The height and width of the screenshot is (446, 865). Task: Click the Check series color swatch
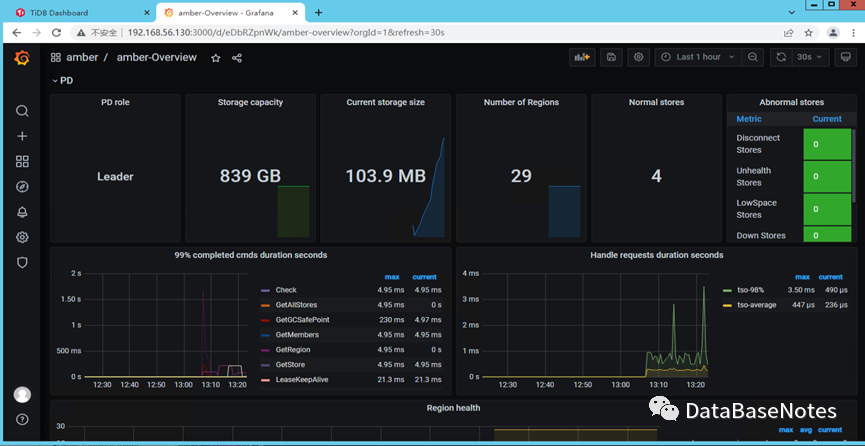click(x=265, y=290)
